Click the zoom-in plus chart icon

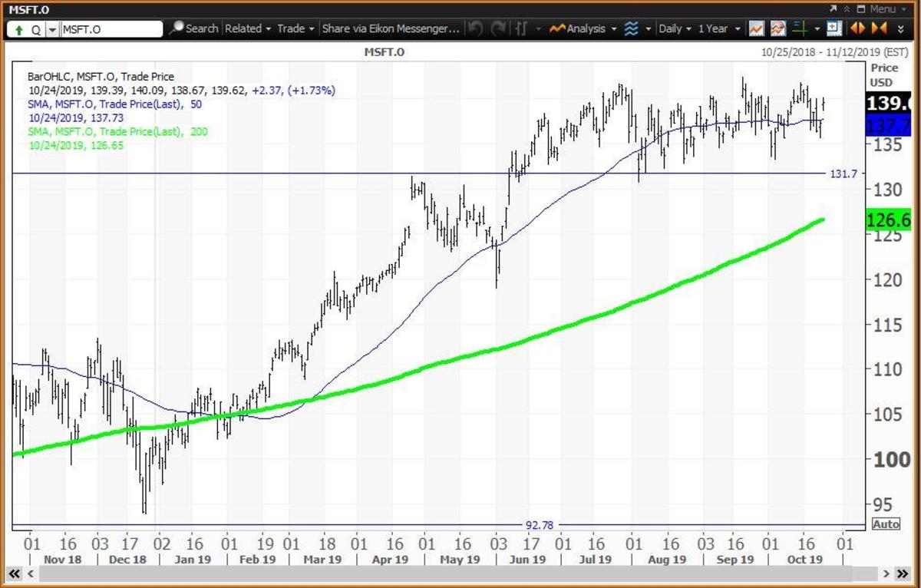tap(834, 28)
